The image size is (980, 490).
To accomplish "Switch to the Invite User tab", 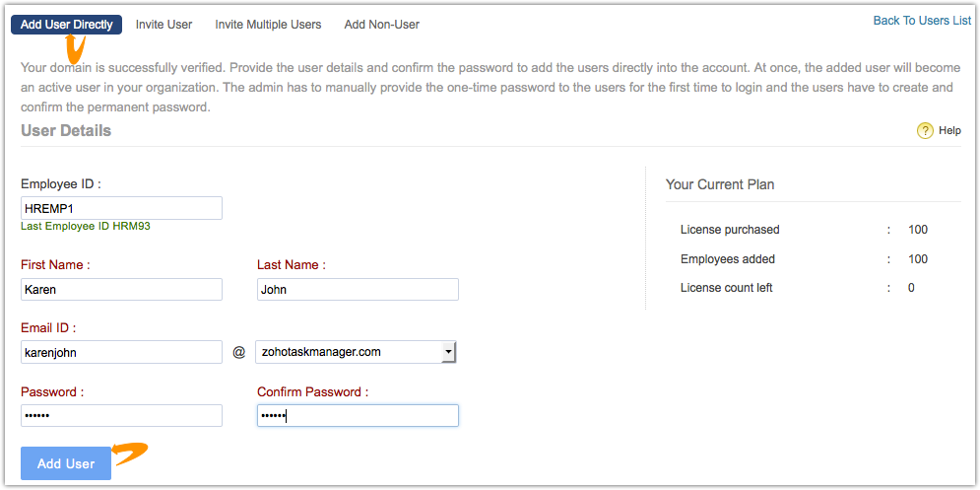I will (163, 25).
